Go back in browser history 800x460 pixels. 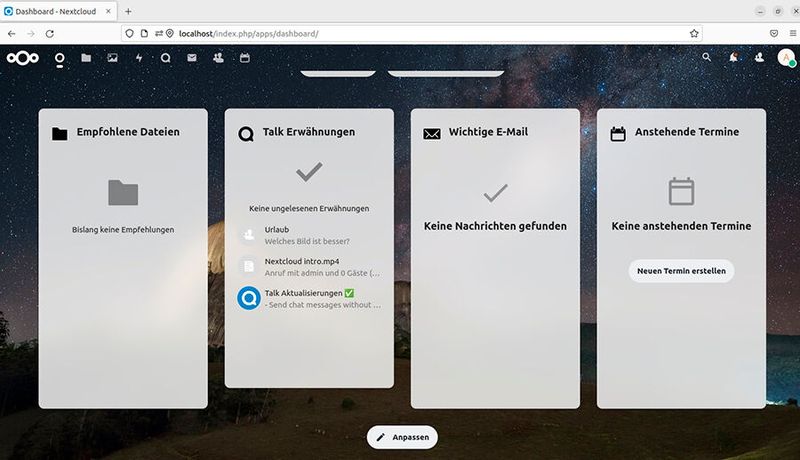click(12, 34)
